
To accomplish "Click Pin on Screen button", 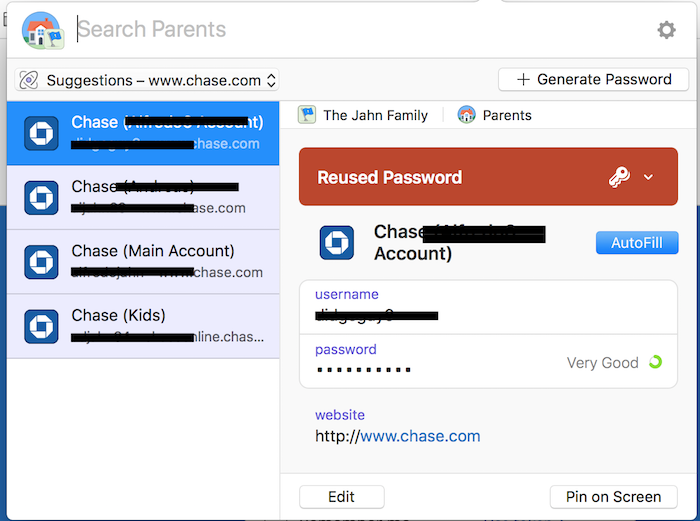I will coord(613,497).
